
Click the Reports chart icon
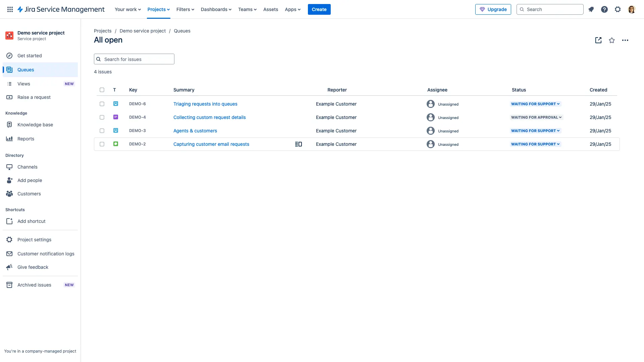pos(9,139)
